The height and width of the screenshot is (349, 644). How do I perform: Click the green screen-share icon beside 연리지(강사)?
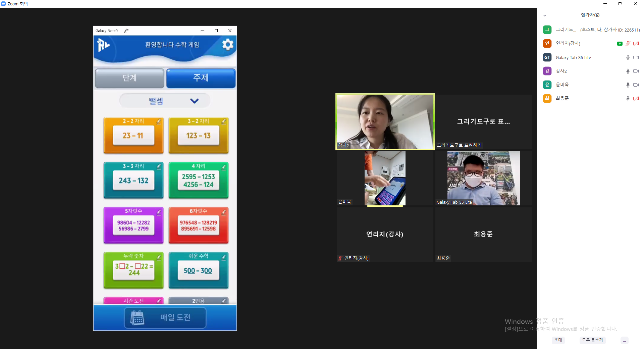point(620,44)
